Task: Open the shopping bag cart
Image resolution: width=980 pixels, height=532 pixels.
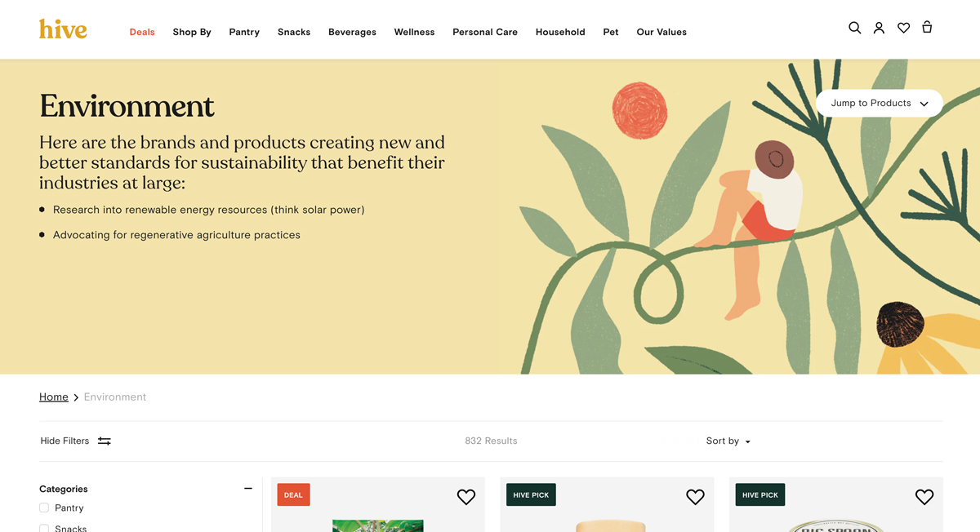Action: point(927,28)
